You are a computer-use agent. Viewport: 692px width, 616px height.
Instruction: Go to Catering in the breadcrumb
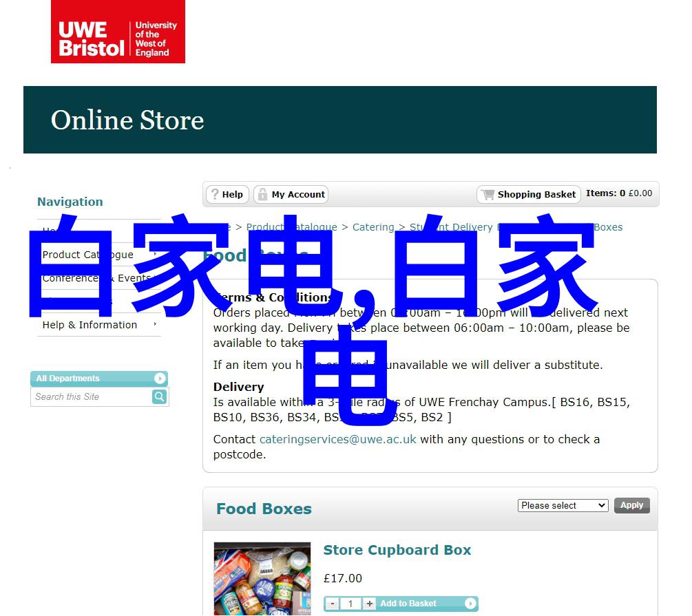(373, 227)
